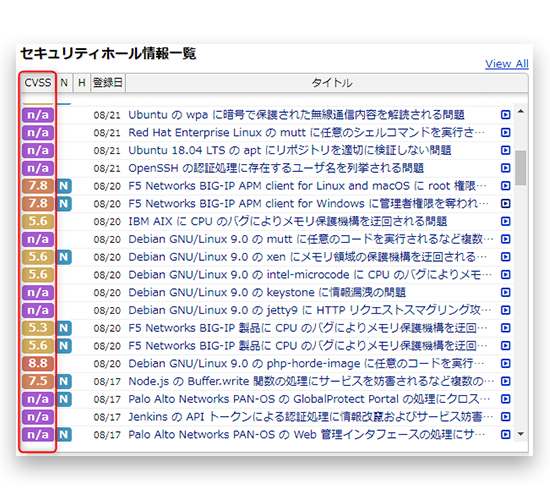
Task: Click the 5.3 CVSS badge on BIG-IP row
Action: pyautogui.click(x=38, y=328)
